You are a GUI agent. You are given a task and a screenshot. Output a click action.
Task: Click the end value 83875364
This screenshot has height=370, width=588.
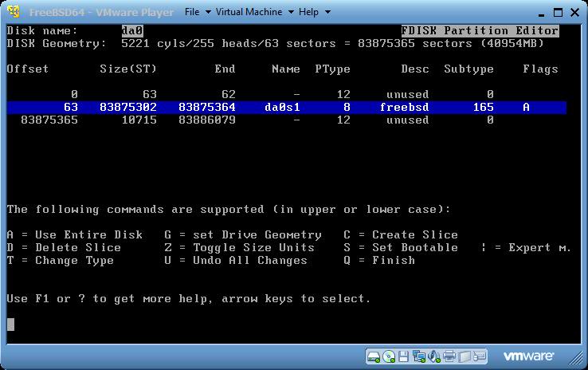(207, 108)
